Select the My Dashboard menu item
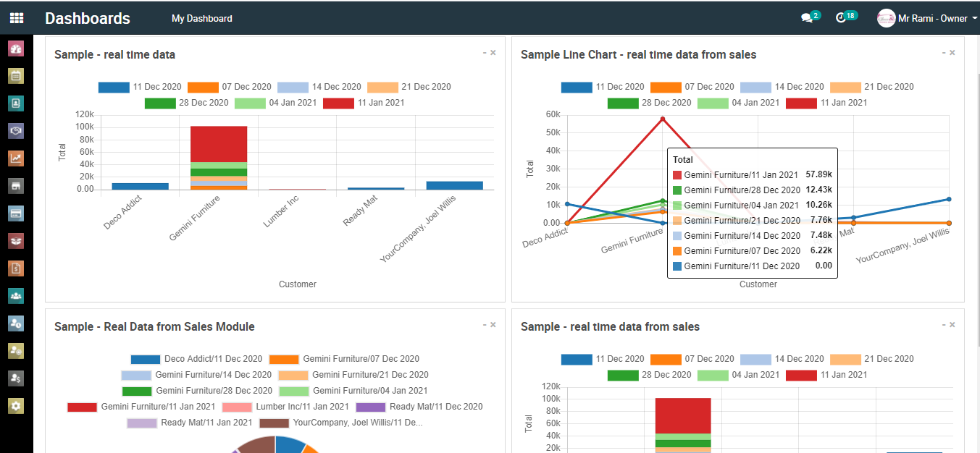The height and width of the screenshot is (453, 980). 201,17
